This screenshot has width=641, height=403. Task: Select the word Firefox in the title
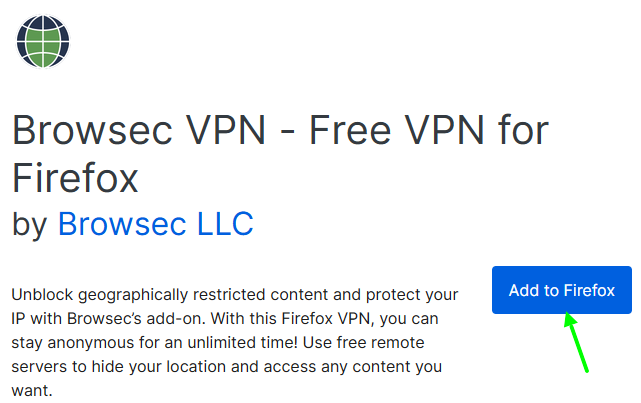click(x=75, y=178)
